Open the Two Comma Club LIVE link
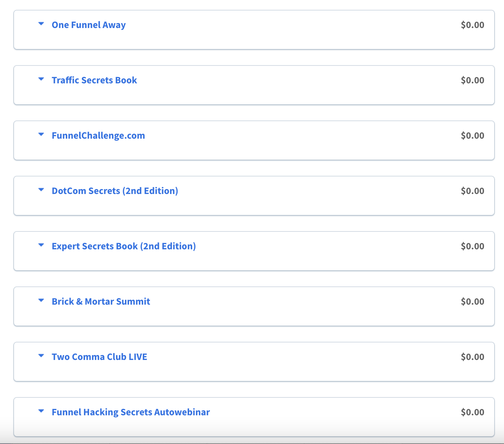Viewport: 504px width, 444px height. [x=99, y=357]
